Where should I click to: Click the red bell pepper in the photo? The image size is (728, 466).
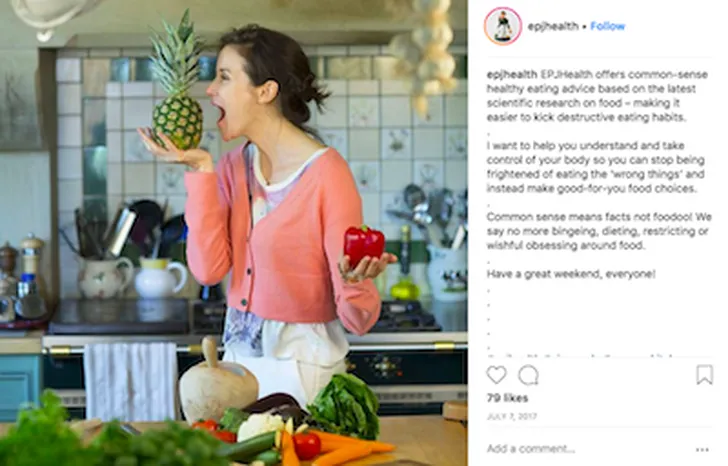[364, 246]
